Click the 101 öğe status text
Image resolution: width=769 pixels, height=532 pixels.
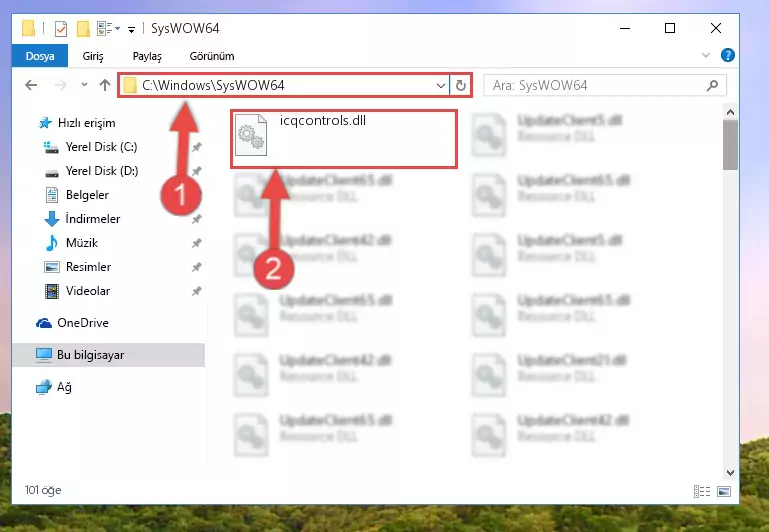coord(43,490)
